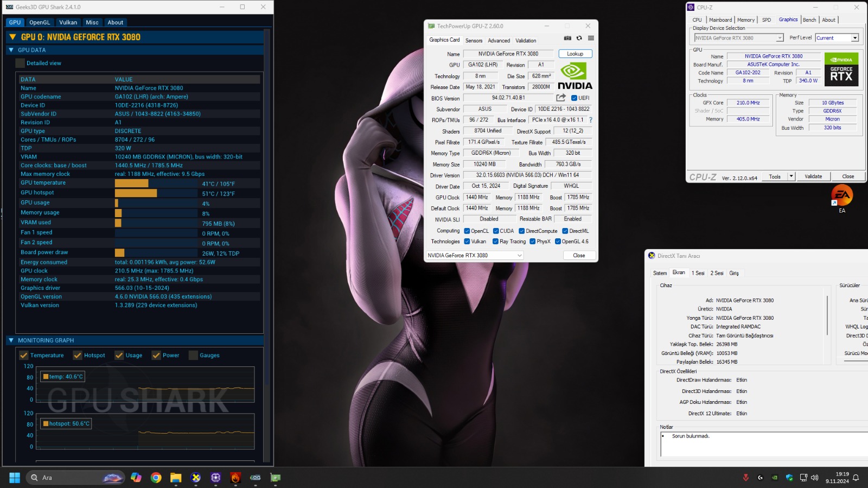Open the GPU-Z hamburger menu
The height and width of the screenshot is (488, 868).
click(x=591, y=38)
